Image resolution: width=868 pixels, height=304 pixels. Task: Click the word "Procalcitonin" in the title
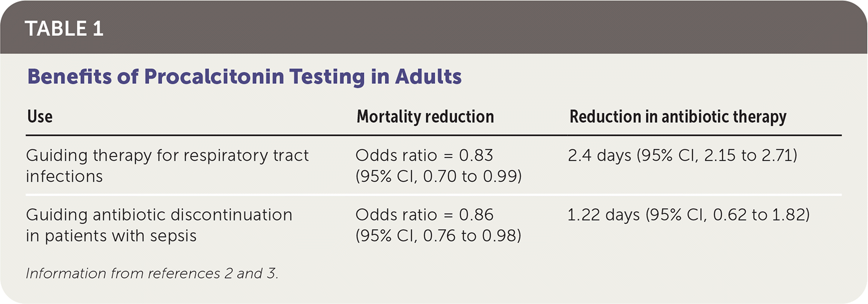213,77
